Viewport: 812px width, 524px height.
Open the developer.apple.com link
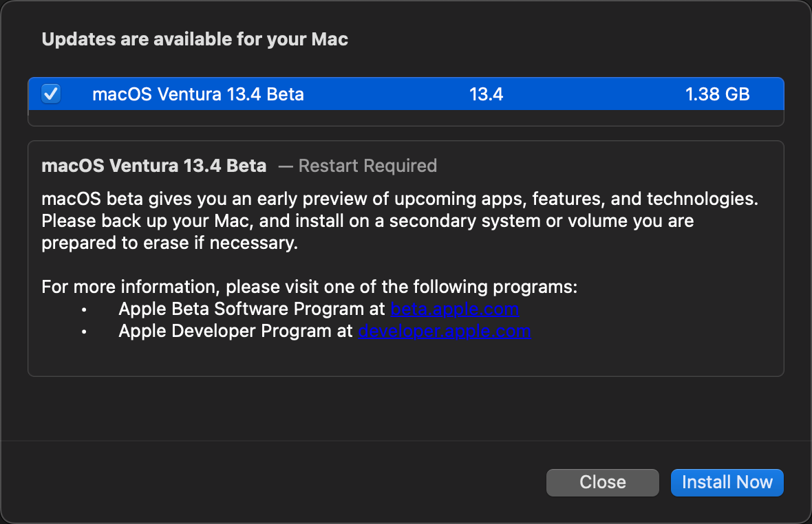[444, 331]
